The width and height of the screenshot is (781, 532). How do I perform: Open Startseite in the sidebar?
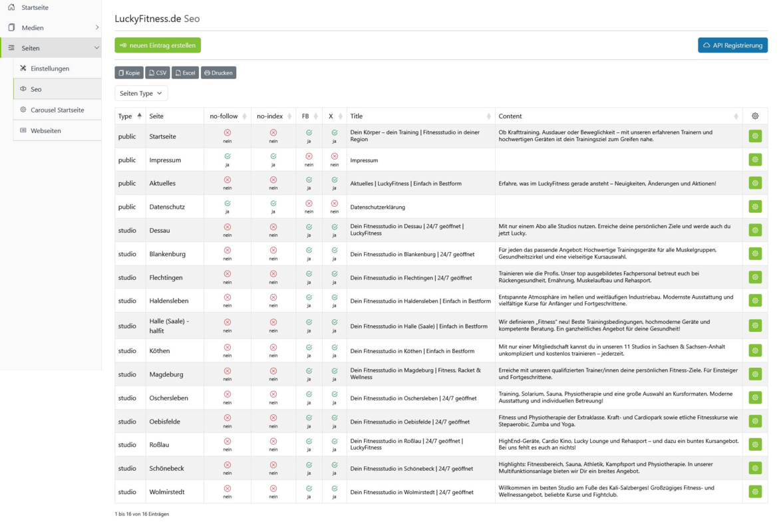(x=35, y=7)
